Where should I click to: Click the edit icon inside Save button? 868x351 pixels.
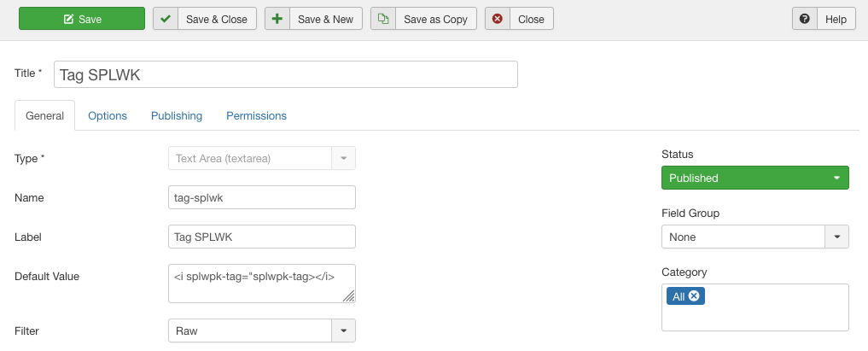(68, 19)
